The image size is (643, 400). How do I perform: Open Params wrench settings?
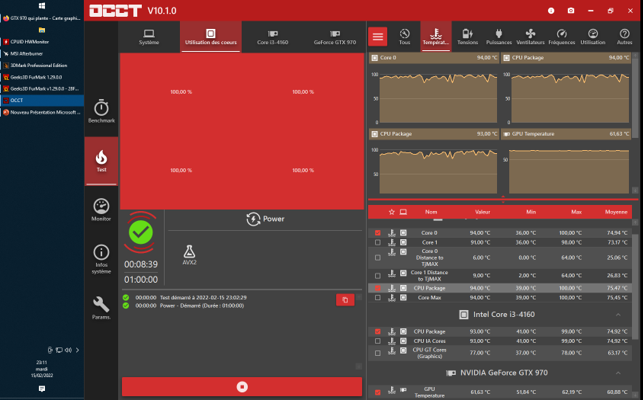pos(101,308)
